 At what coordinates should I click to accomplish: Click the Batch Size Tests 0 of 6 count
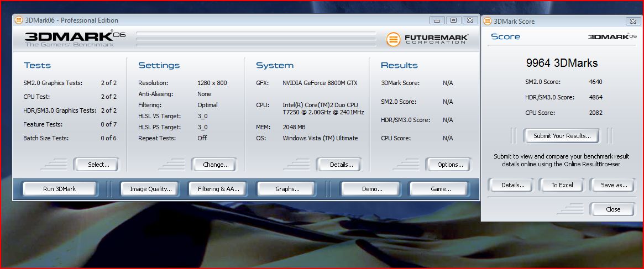coord(109,138)
